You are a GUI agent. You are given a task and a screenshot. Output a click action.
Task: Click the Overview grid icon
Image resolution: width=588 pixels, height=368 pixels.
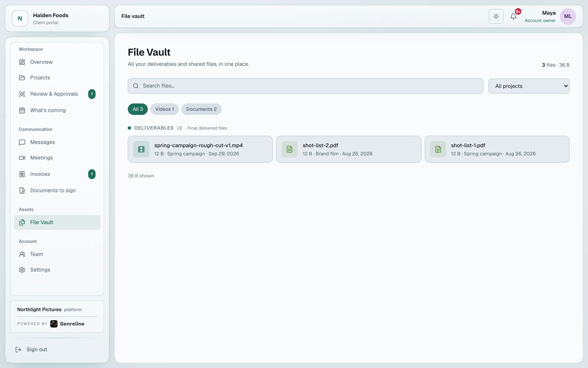pos(22,62)
